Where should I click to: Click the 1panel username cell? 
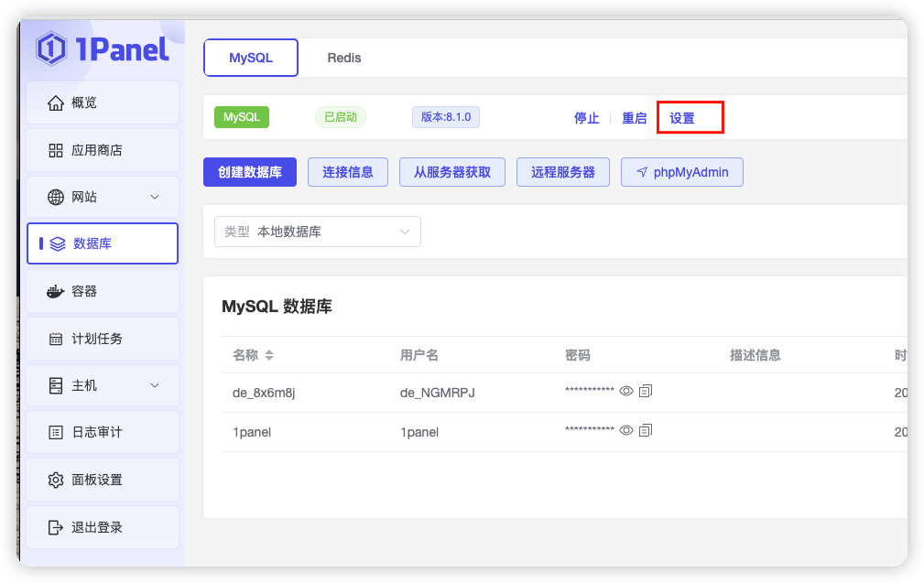[419, 432]
